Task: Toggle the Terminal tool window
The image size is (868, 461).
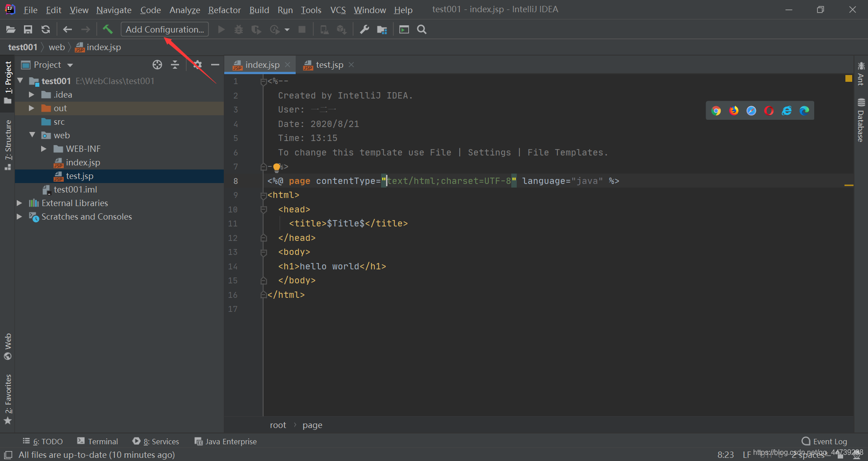Action: (x=98, y=442)
